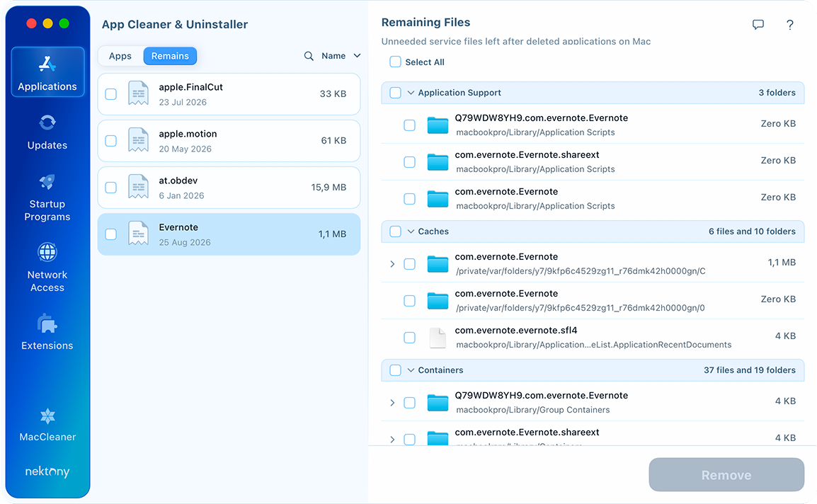Select the apple.FinalCut row

click(x=229, y=94)
